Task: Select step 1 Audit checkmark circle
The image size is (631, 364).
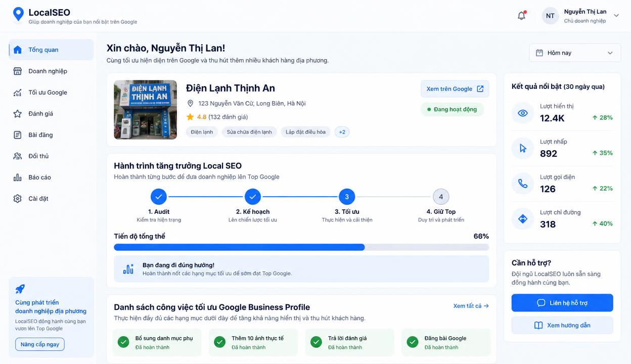Action: click(159, 197)
